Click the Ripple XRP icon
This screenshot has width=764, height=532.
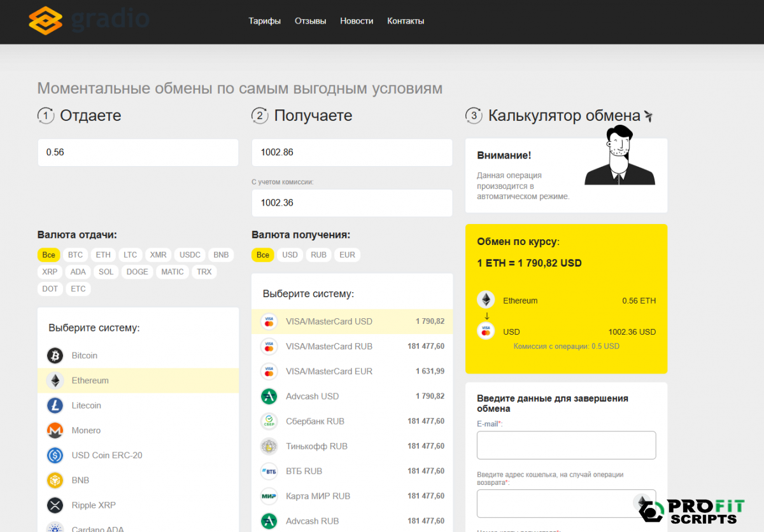[x=55, y=505]
